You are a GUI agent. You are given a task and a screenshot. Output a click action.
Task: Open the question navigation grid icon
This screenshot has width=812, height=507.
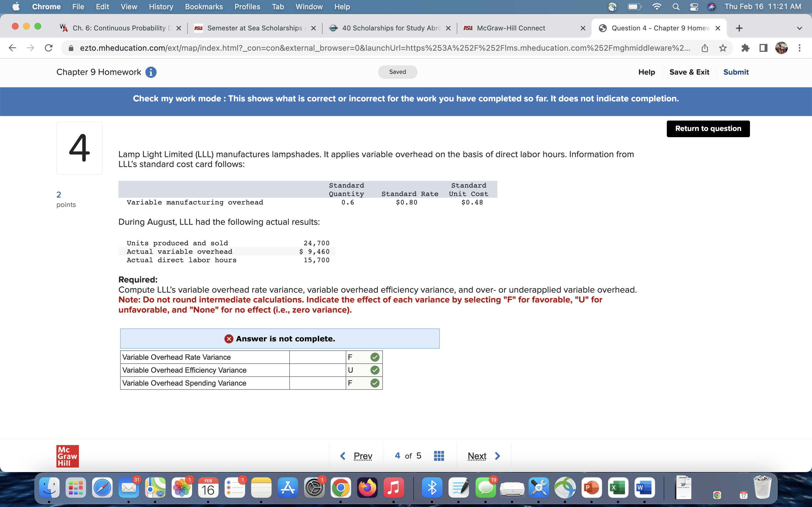pos(439,455)
